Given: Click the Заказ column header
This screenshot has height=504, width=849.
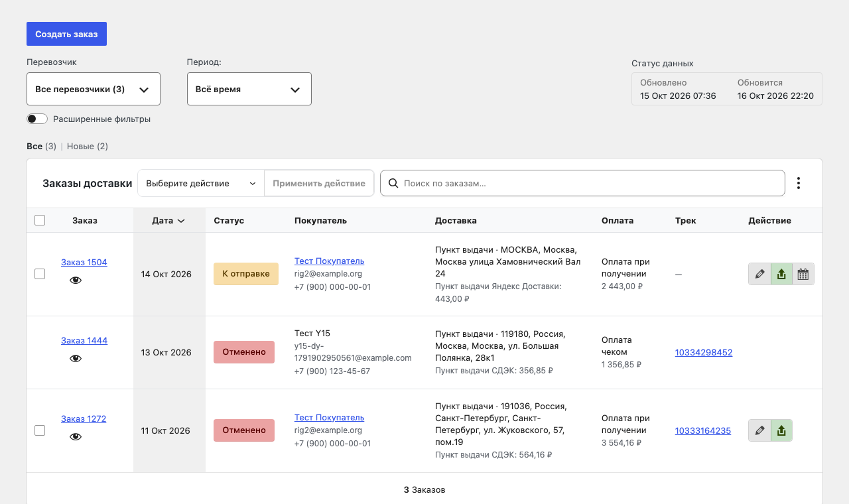Looking at the screenshot, I should (x=85, y=220).
